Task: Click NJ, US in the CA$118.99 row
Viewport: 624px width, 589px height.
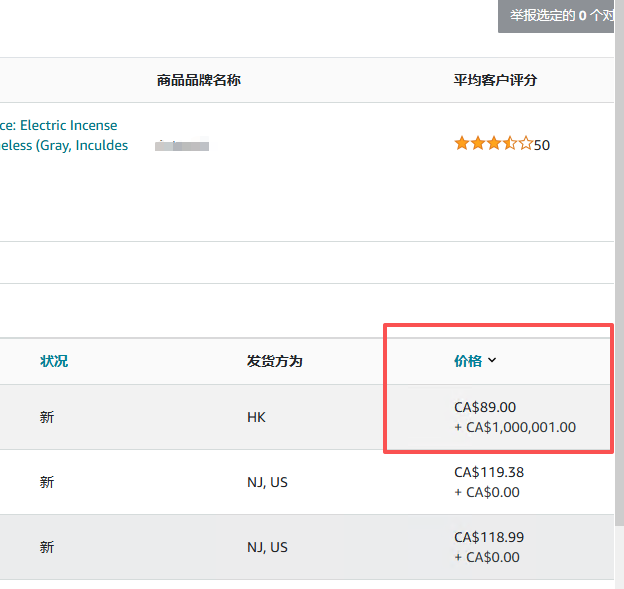Action: pos(267,547)
